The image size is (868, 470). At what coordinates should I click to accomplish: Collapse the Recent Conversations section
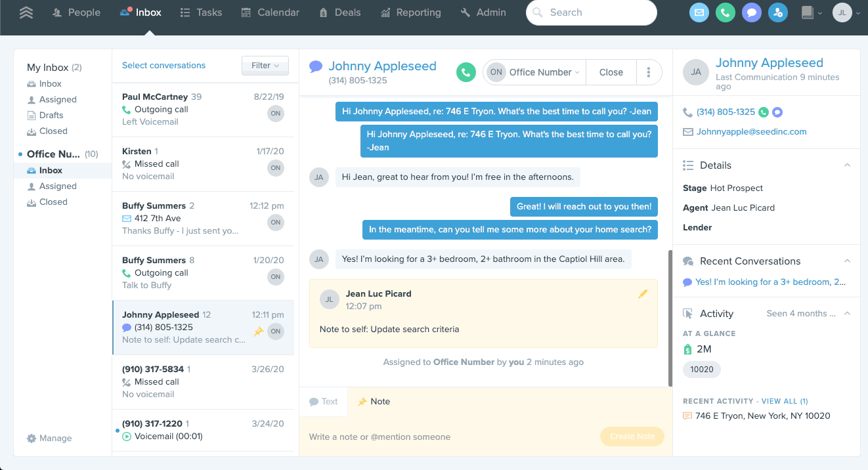point(847,261)
